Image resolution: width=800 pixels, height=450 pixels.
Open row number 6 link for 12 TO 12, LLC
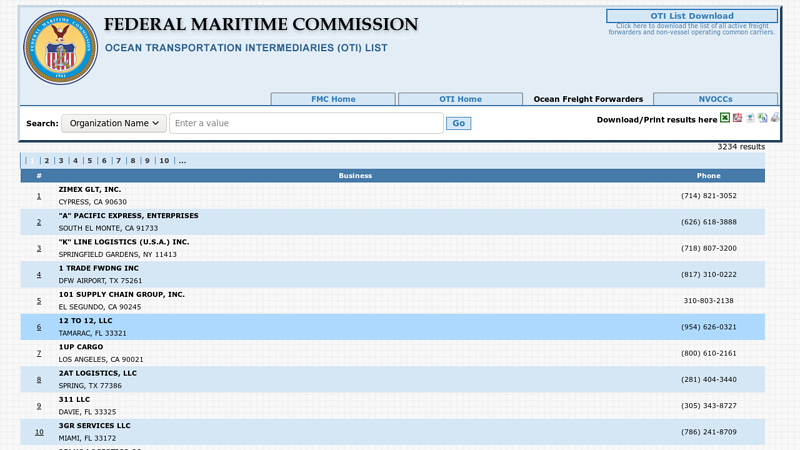click(39, 327)
